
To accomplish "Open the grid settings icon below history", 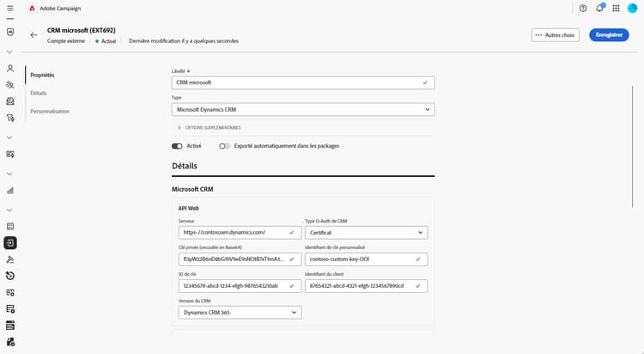I will 10,292.
